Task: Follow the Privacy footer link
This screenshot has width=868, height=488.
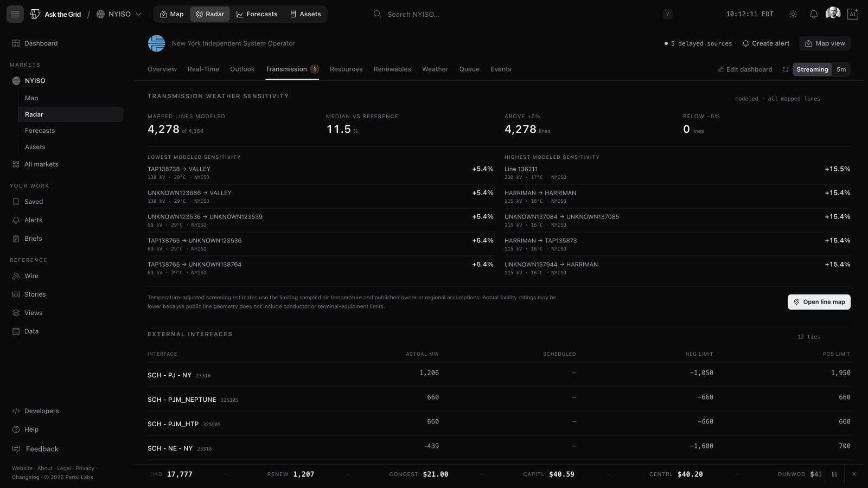Action: (x=85, y=468)
